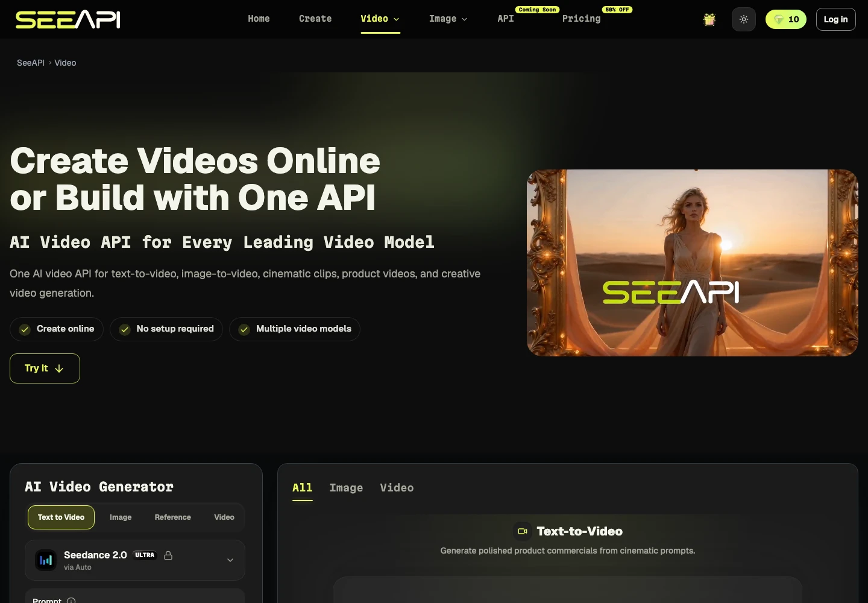Click the via Auto label under Seedance

78,567
